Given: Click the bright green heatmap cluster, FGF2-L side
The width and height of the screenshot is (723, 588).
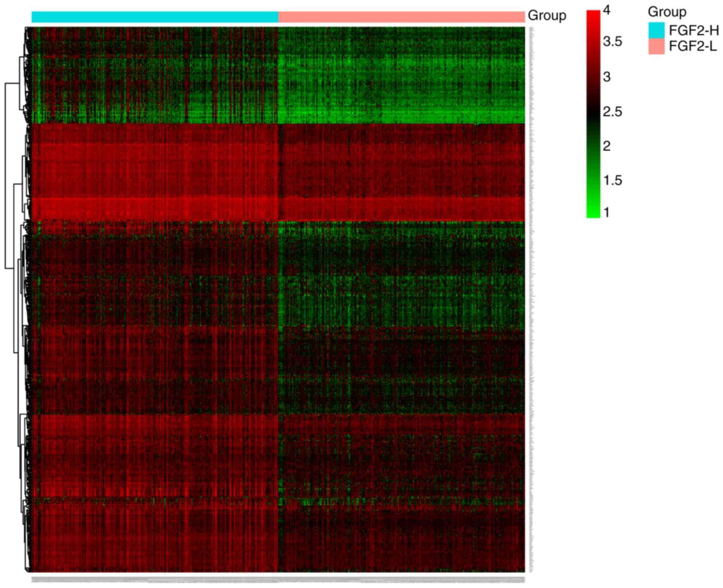Looking at the screenshot, I should (x=401, y=113).
